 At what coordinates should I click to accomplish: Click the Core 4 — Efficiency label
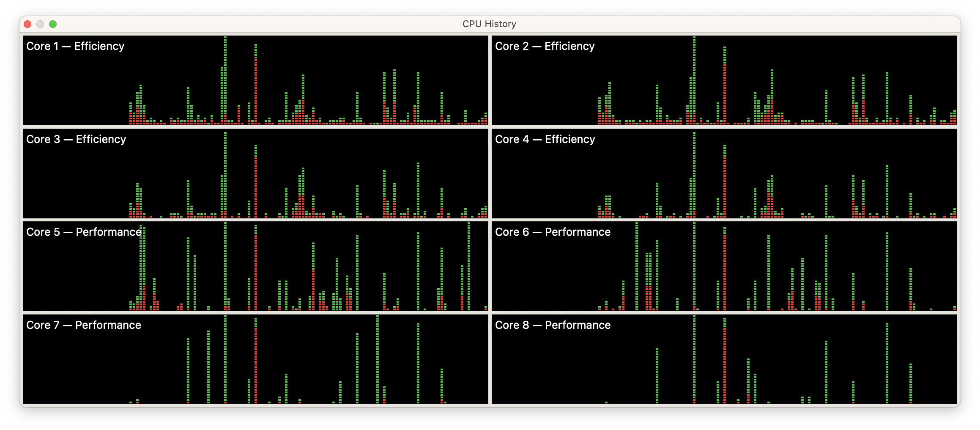545,139
